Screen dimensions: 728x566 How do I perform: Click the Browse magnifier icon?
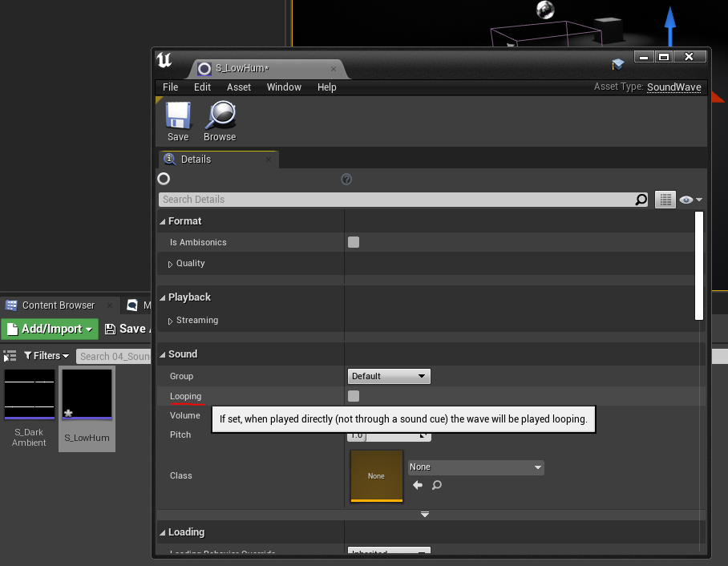(220, 116)
